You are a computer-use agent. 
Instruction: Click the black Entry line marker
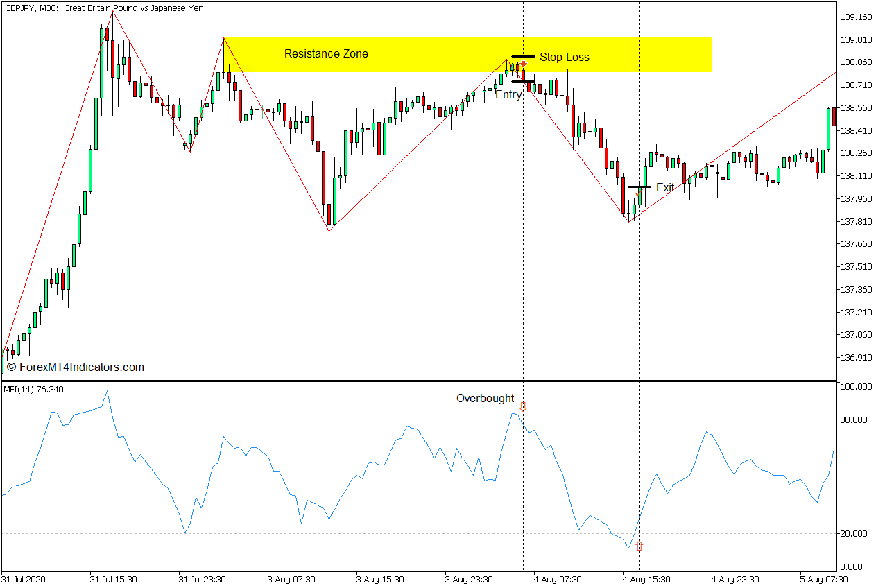[523, 81]
